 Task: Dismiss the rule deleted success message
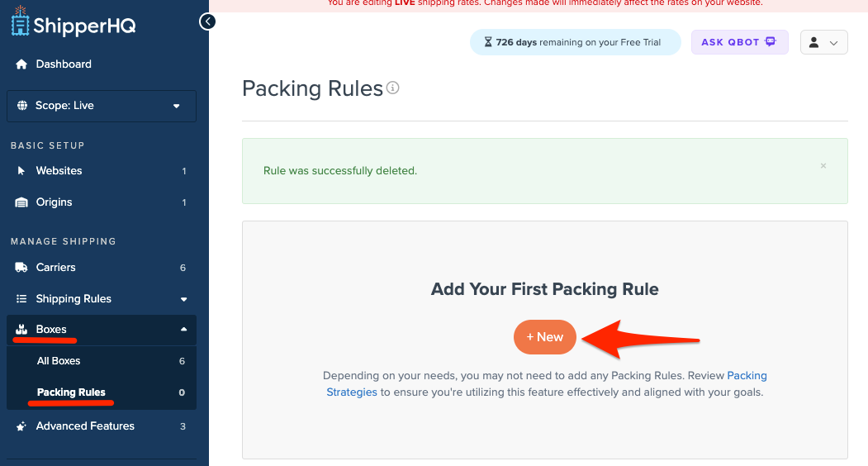(x=823, y=166)
